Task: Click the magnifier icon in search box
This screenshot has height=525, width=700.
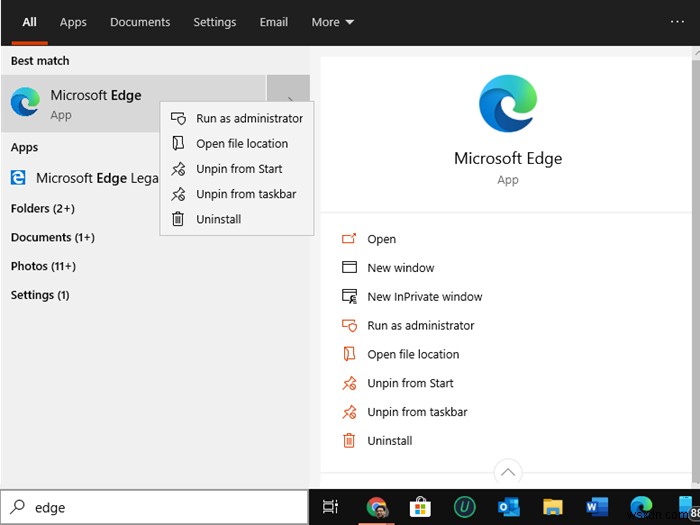Action: [17, 507]
